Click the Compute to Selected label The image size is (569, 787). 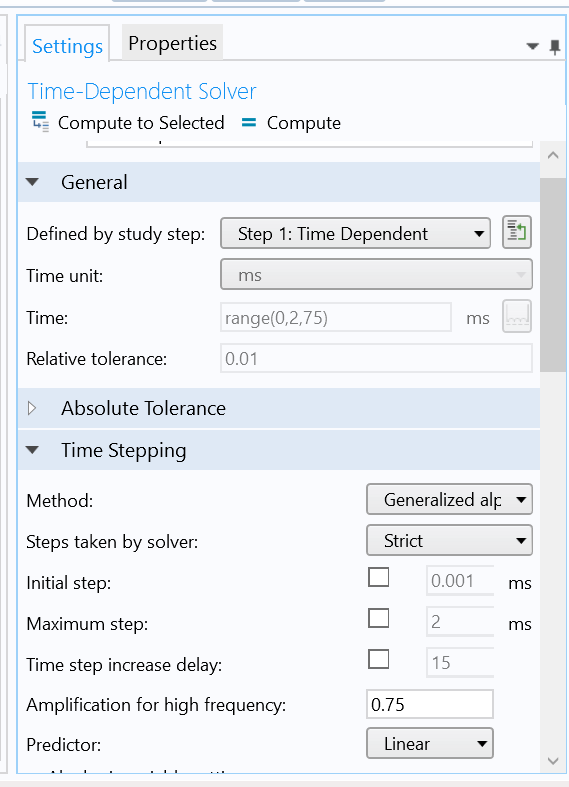click(x=141, y=123)
